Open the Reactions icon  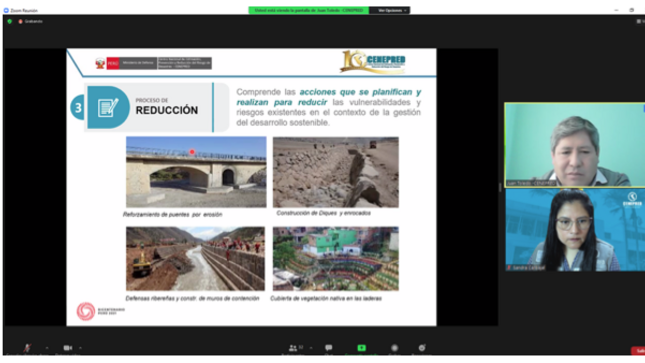pos(422,348)
